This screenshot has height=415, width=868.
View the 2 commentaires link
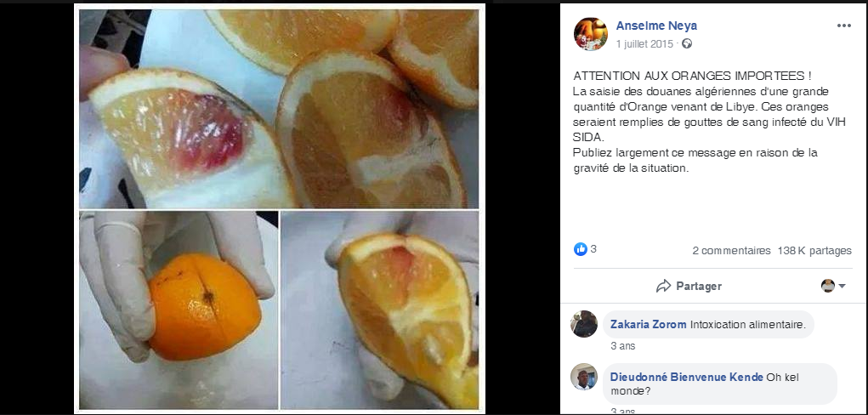tap(731, 250)
